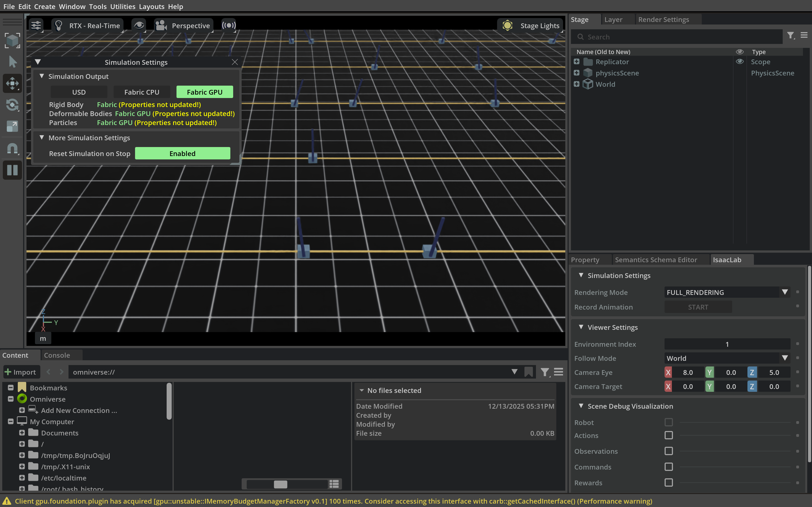Open the Follow Mode dropdown
The width and height of the screenshot is (812, 507).
coord(727,358)
